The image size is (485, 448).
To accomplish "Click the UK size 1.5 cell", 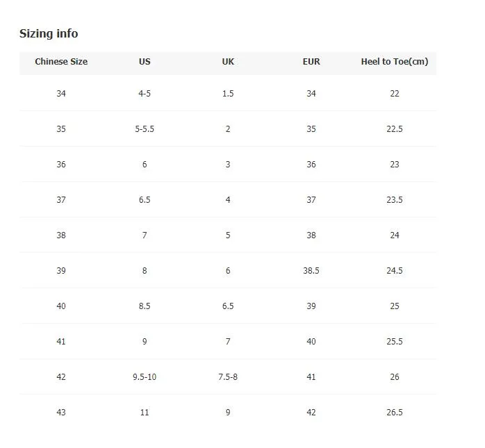I will [228, 93].
